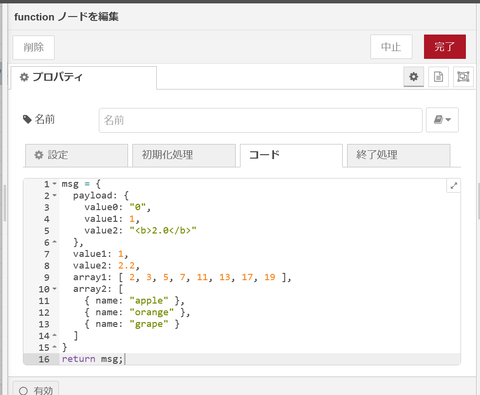Open library book dropdown beside name
This screenshot has width=480, height=395.
442,120
